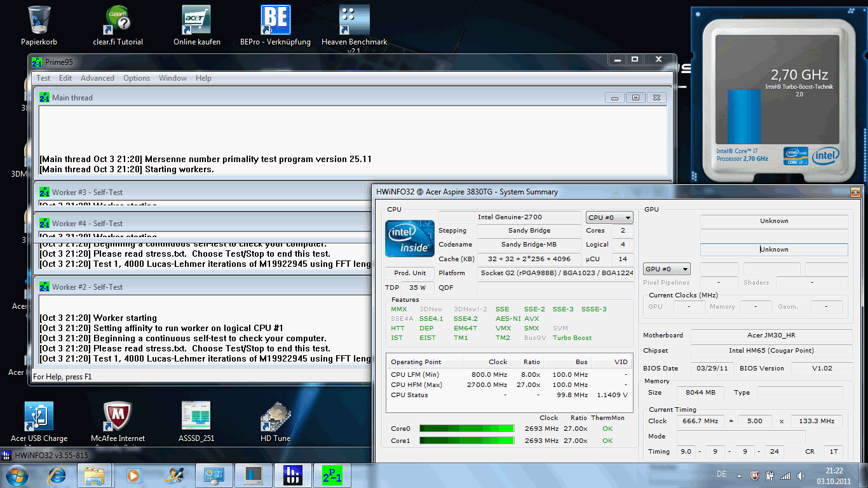Expand the CPU #0 dropdown
This screenshot has height=488, width=868.
[609, 217]
